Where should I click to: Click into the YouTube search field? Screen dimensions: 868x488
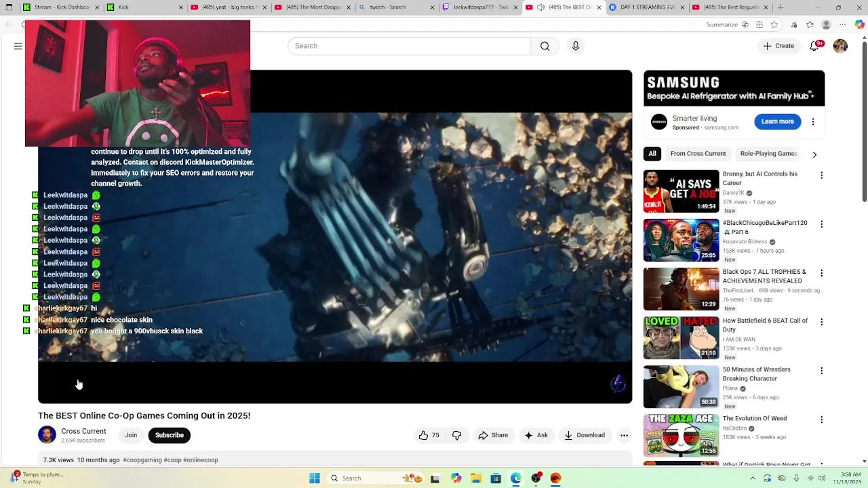tap(409, 46)
